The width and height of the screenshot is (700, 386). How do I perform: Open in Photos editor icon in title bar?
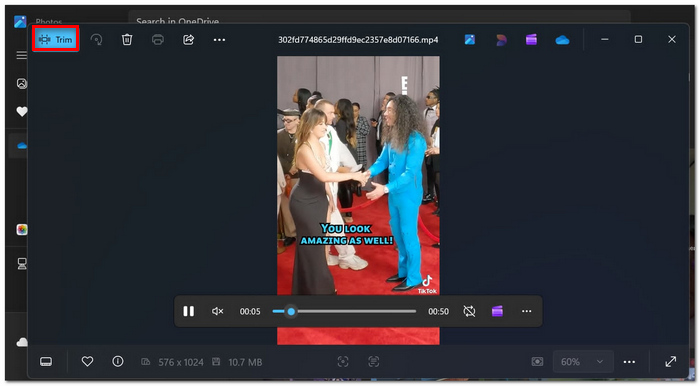point(470,40)
